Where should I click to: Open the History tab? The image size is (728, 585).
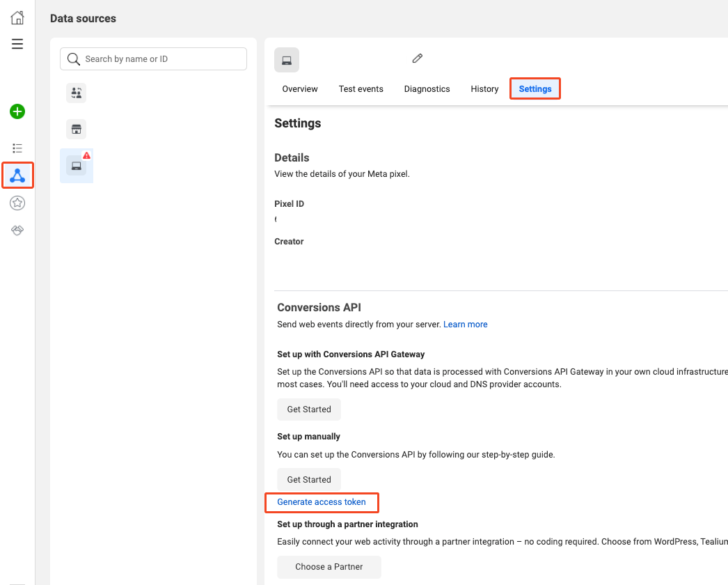tap(484, 89)
